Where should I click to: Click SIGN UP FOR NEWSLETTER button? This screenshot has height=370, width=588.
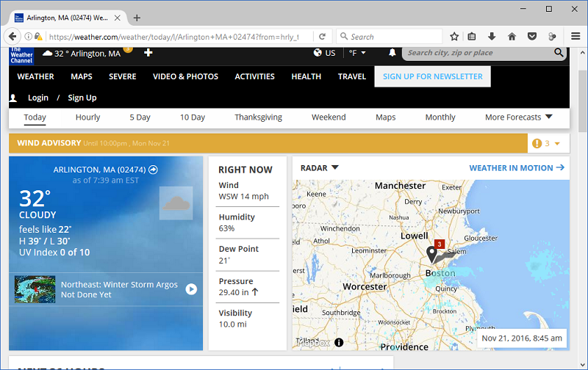pos(432,76)
